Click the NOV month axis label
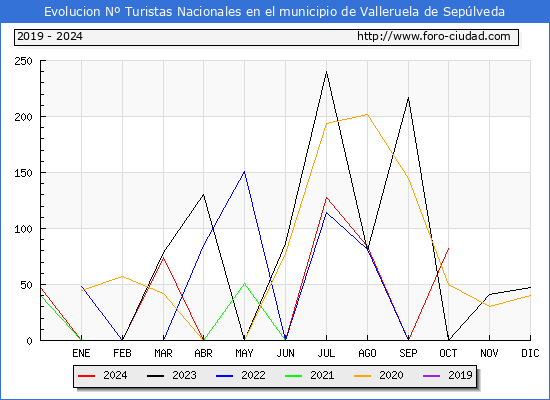 pos(489,353)
